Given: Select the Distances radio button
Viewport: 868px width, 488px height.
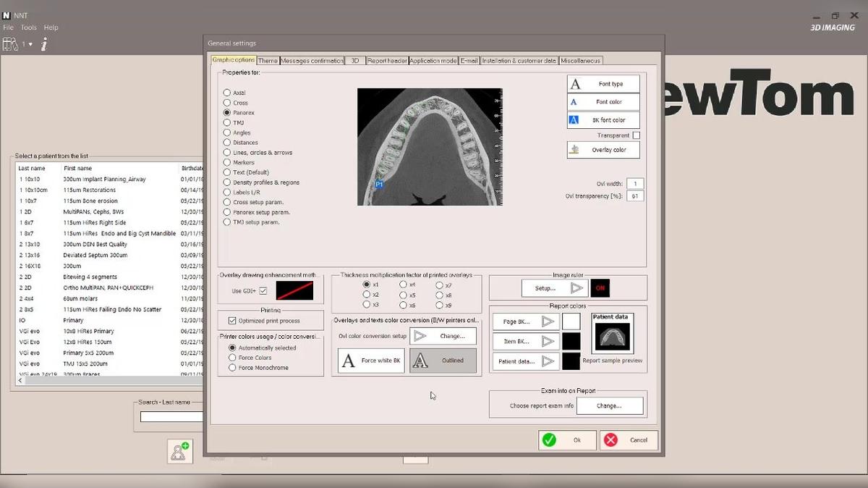Looking at the screenshot, I should click(x=227, y=143).
